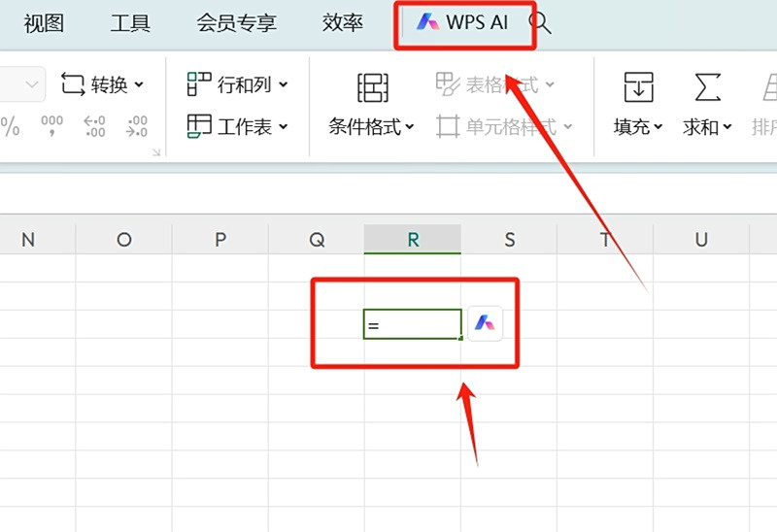The image size is (777, 532).
Task: Click the 求和 sigma icon
Action: (x=707, y=86)
